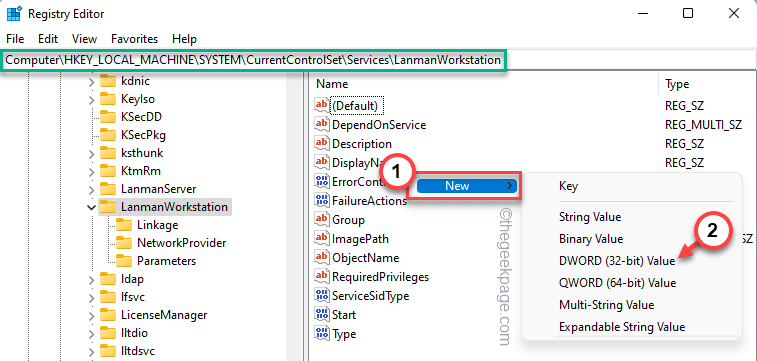Click the DisplayName value icon
757x361 pixels.
tap(321, 163)
